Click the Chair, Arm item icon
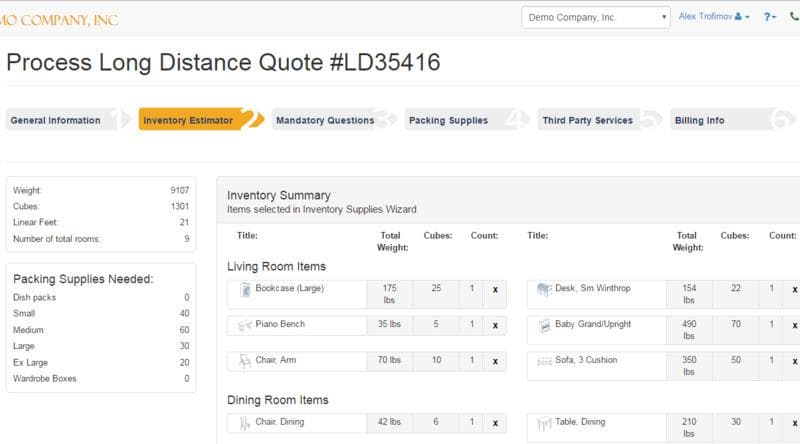800x444 pixels. coord(245,361)
